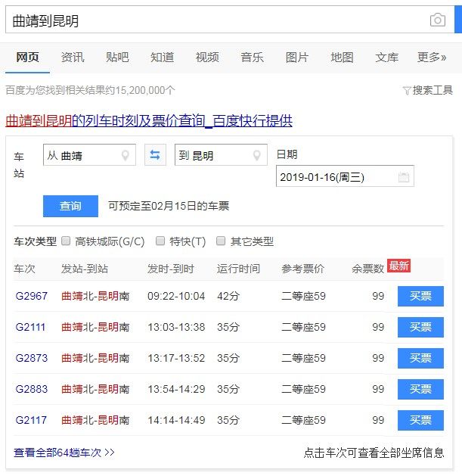Switch to the 文库 tab
Viewport: 462px width, 476px height.
[x=387, y=57]
